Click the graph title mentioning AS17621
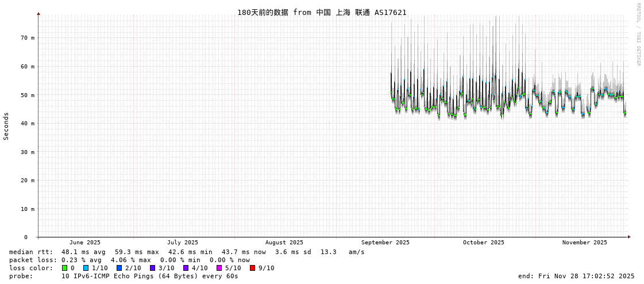Image resolution: width=644 pixels, height=284 pixels. pyautogui.click(x=322, y=12)
